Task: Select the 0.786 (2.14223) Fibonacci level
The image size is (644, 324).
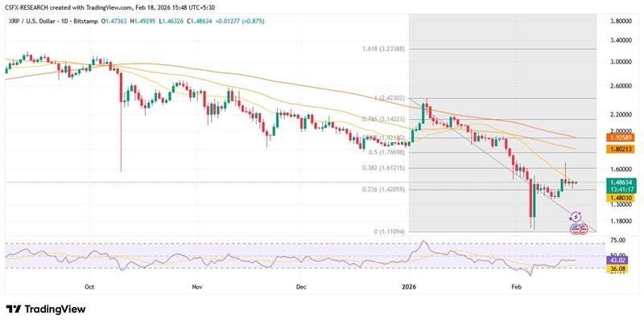Action: click(x=382, y=120)
